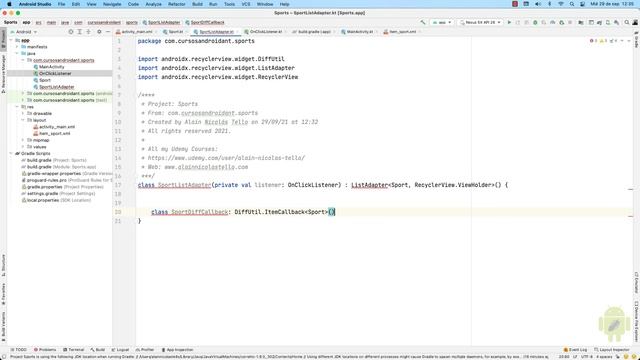
Task: Click the Expand All icon in project panel
Action: (80, 32)
